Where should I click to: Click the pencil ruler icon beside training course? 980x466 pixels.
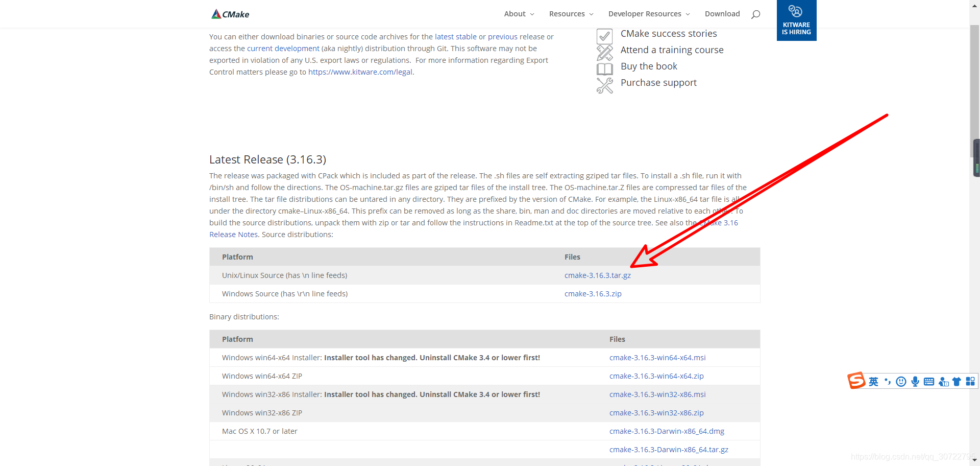605,53
